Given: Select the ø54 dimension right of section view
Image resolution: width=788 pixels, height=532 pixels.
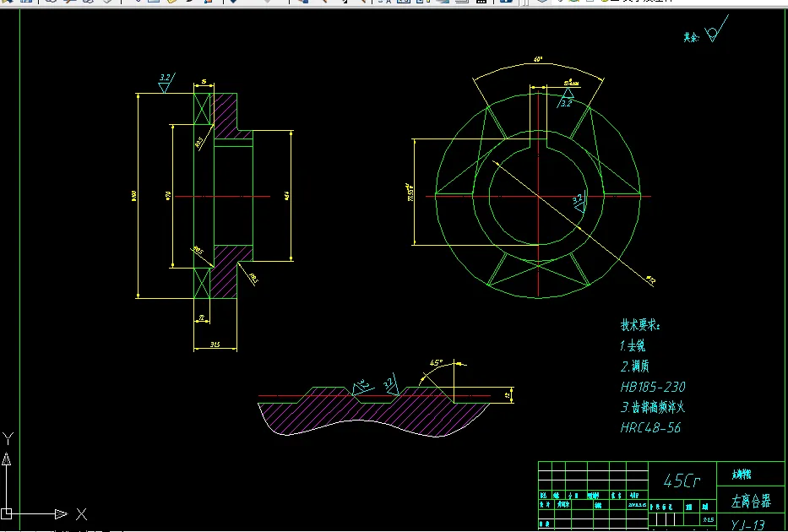Looking at the screenshot, I should click(287, 196).
